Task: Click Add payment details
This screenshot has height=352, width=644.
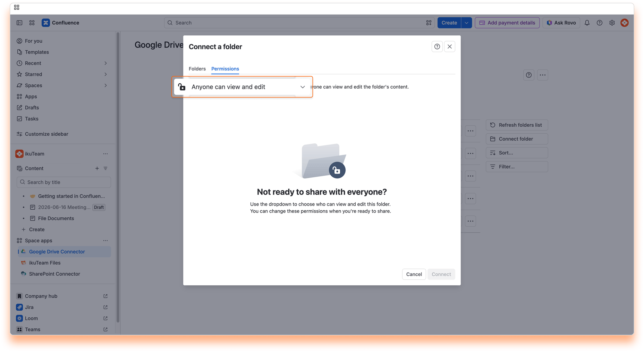Action: click(x=507, y=23)
